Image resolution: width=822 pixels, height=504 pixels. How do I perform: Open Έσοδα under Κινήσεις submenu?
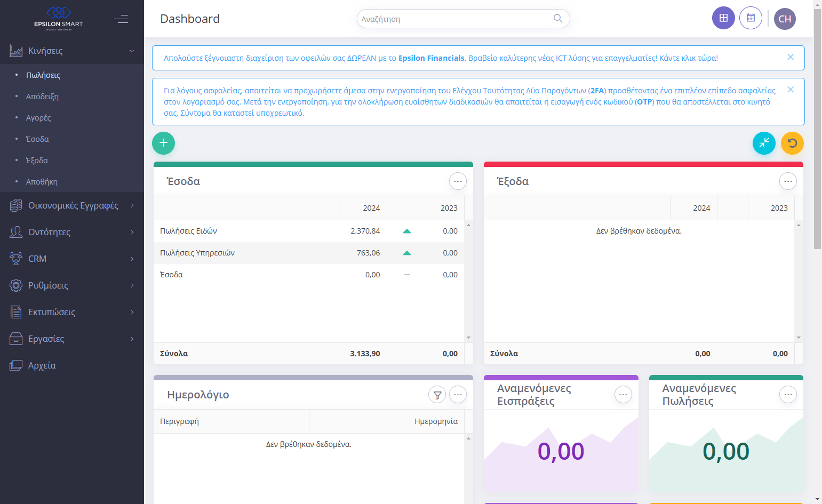(x=72, y=139)
